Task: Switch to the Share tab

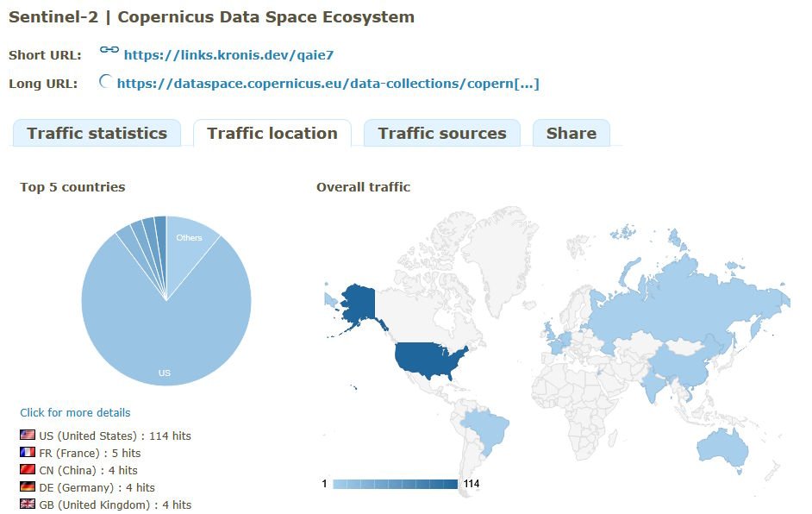Action: (x=571, y=133)
